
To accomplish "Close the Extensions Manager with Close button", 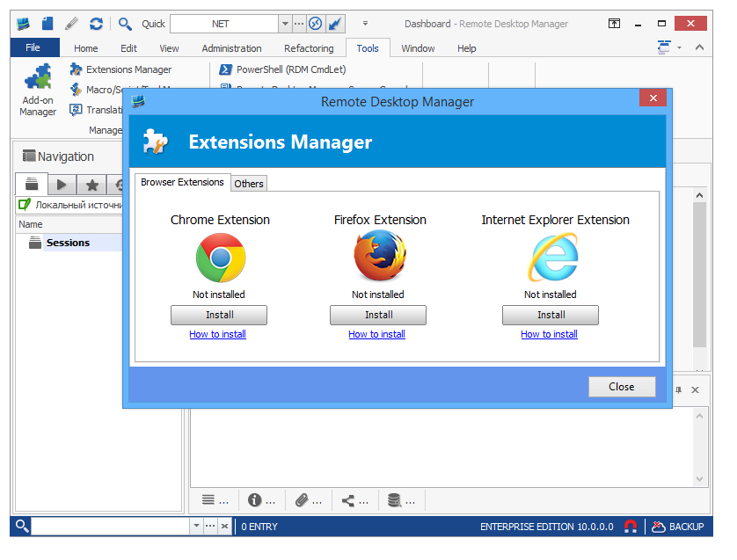I will (x=622, y=387).
